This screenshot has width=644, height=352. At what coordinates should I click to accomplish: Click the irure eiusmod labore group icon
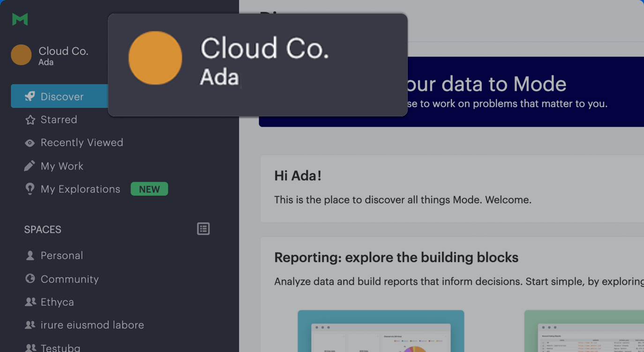point(30,325)
